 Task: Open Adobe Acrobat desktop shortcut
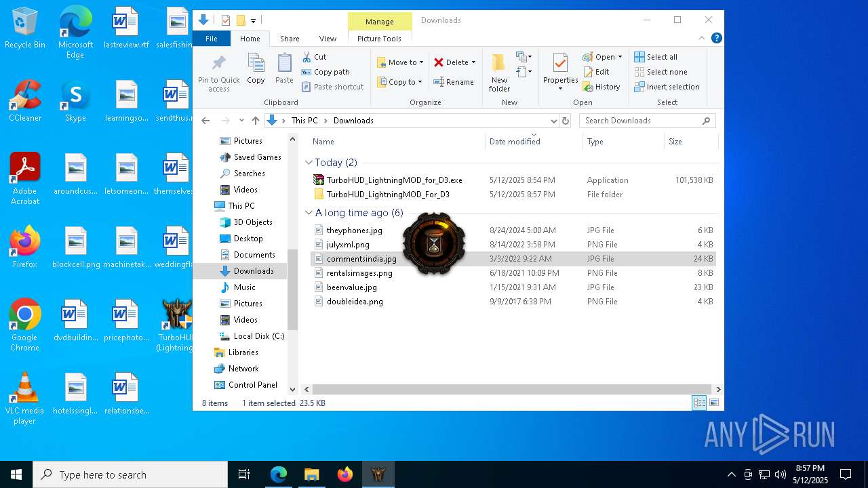25,179
